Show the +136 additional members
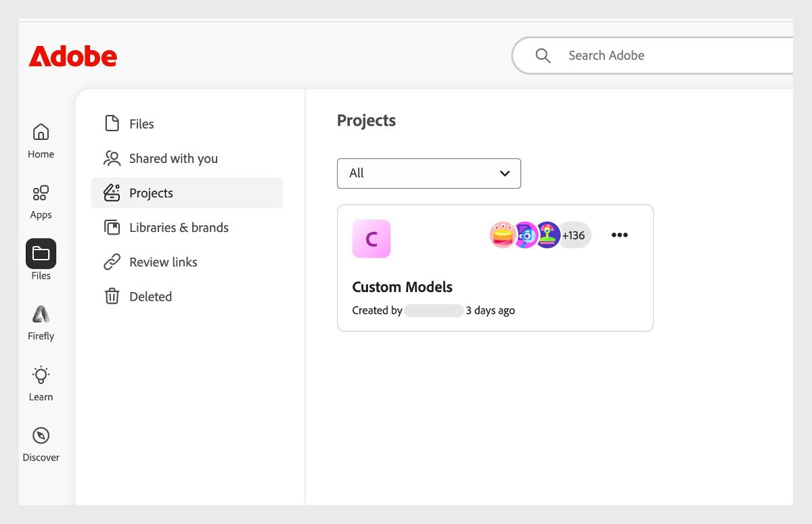Viewport: 812px width, 524px height. (x=574, y=235)
